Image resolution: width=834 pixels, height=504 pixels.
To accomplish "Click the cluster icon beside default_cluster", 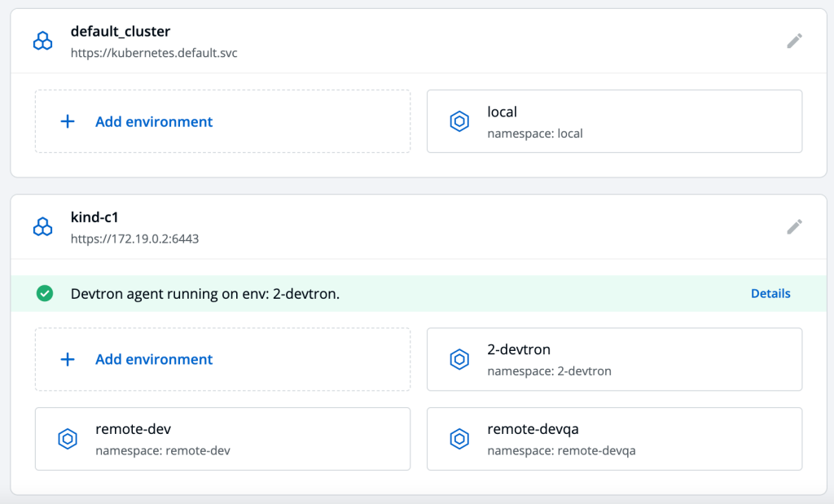I will click(x=42, y=41).
